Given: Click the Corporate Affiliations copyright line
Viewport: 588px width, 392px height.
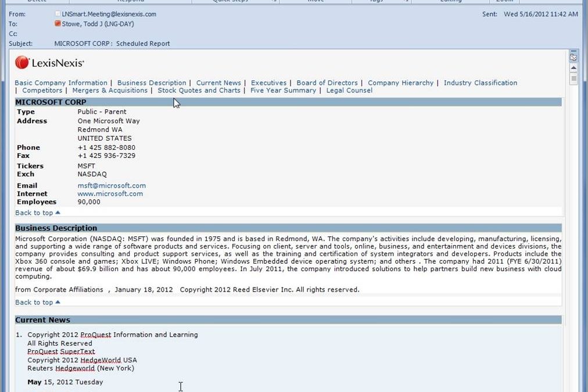Looking at the screenshot, I should click(187, 290).
